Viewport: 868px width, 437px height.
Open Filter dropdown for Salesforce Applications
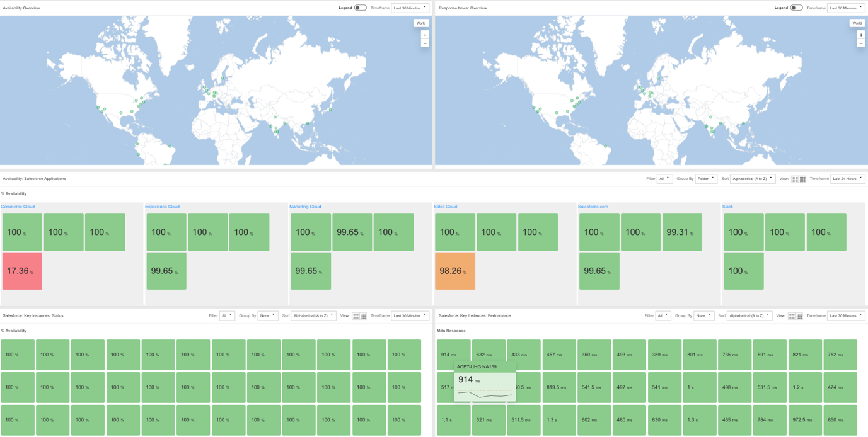tap(664, 179)
